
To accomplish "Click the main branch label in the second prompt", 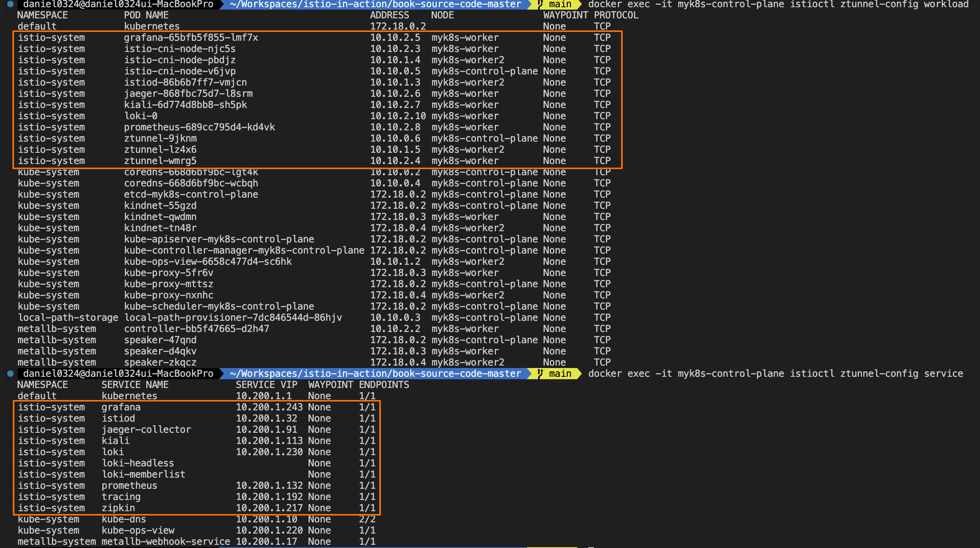I will 560,374.
